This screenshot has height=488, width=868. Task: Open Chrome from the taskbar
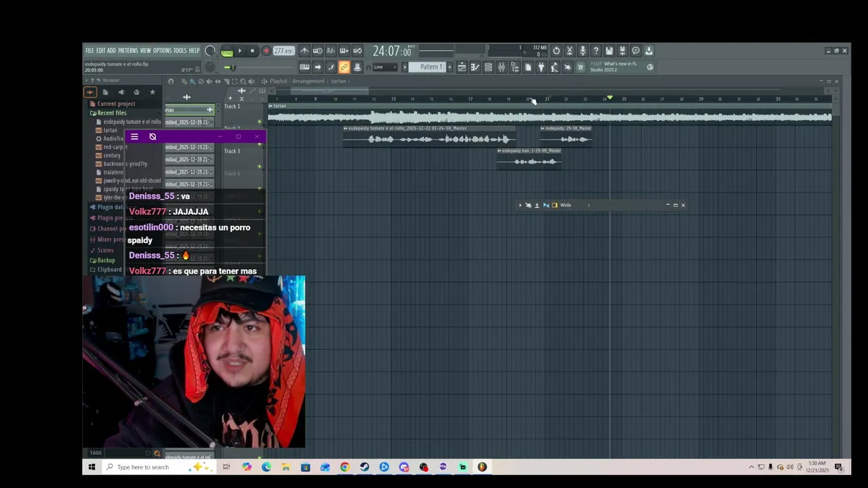point(344,467)
